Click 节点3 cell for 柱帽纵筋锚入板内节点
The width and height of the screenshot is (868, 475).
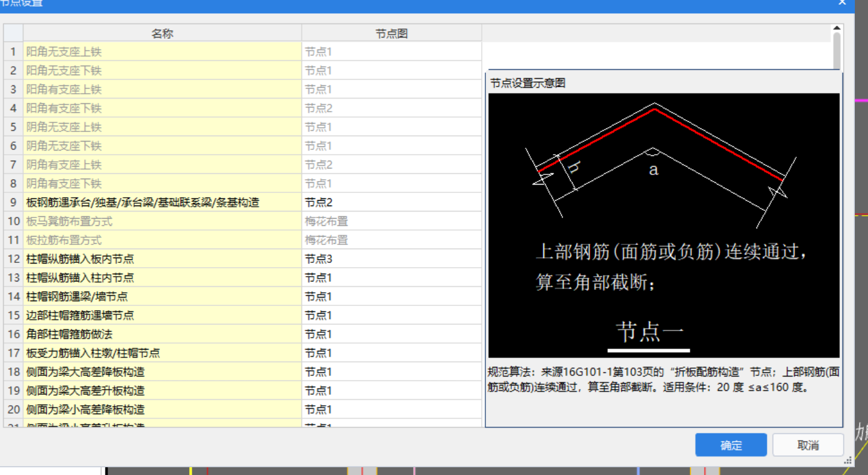point(392,259)
